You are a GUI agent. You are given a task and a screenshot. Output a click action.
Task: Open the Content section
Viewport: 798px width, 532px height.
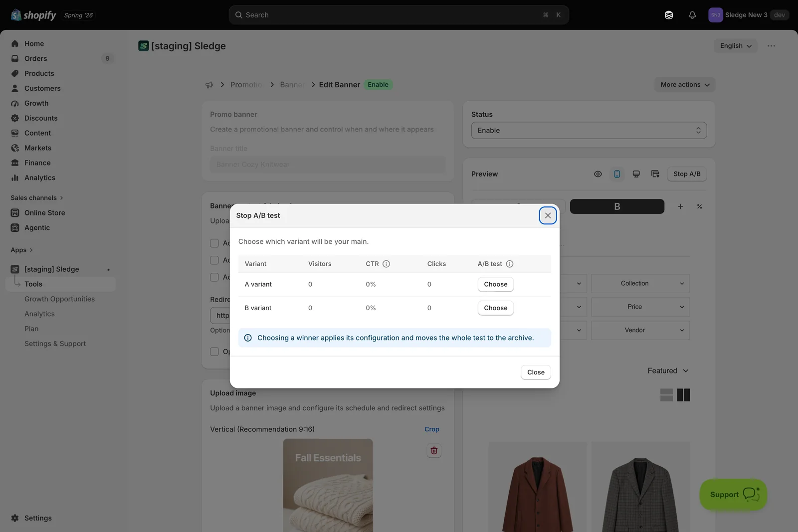pos(37,134)
